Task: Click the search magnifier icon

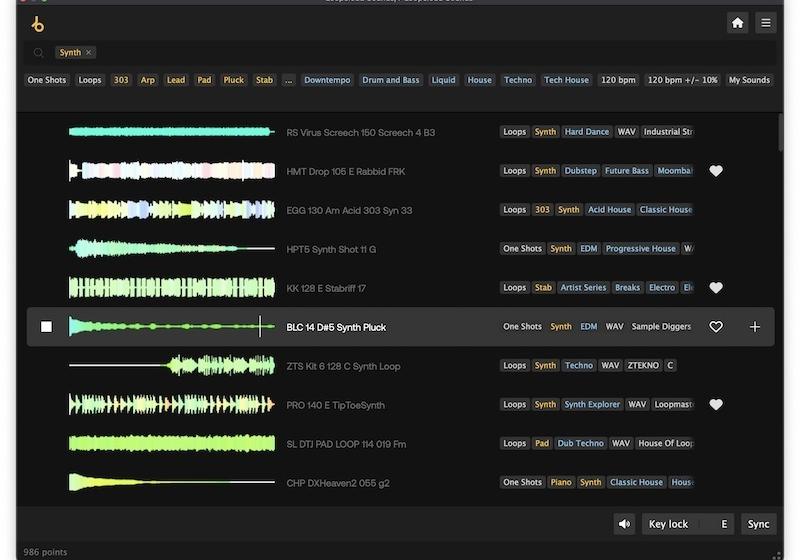Action: (x=39, y=53)
